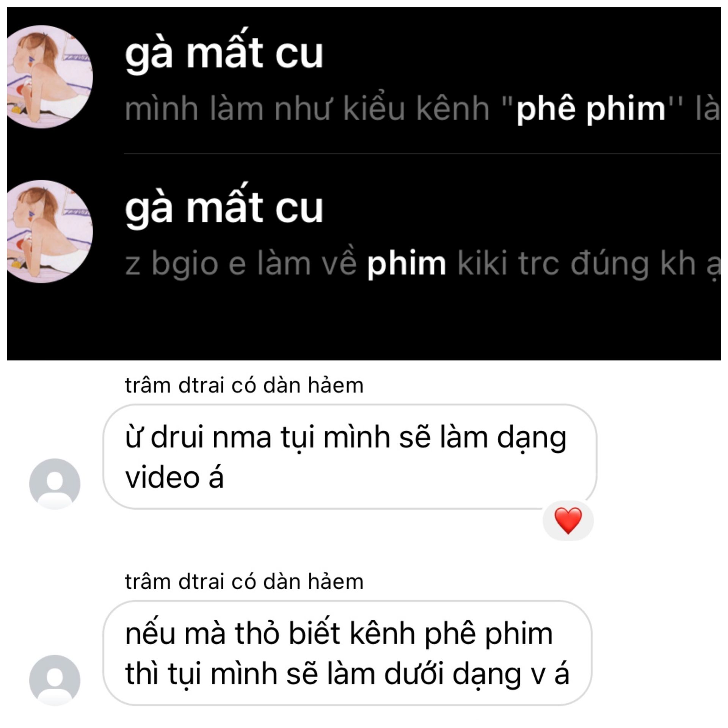Select the "nếu mà thỏ biết kênh" message bubble

coord(347,653)
